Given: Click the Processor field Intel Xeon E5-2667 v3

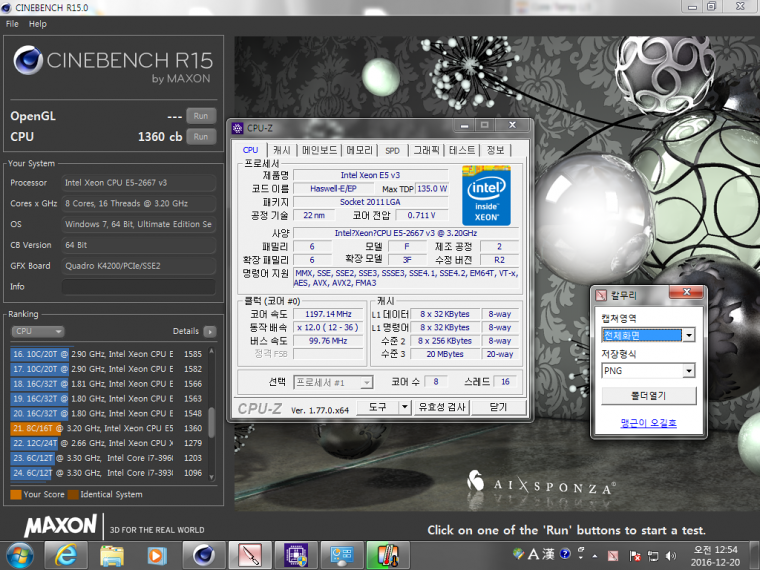Looking at the screenshot, I should point(139,183).
